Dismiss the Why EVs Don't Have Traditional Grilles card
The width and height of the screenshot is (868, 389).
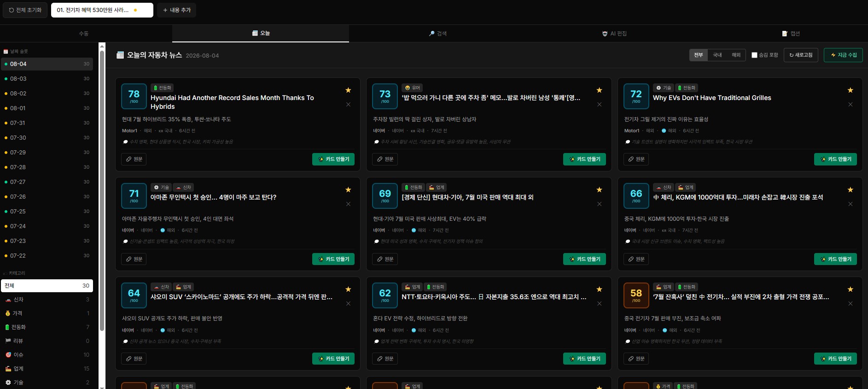pos(851,105)
